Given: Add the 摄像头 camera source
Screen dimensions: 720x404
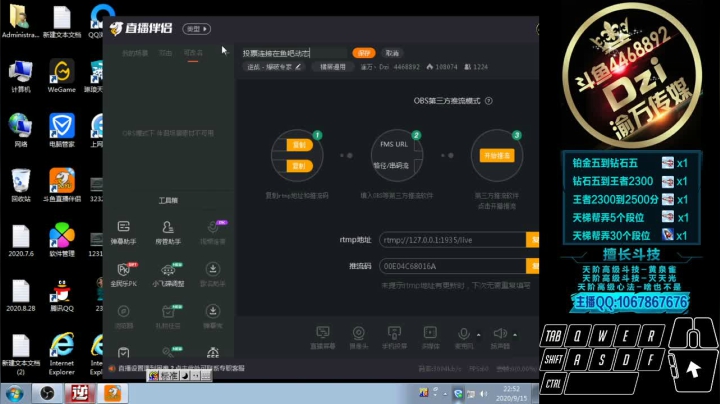Looking at the screenshot, I should coord(359,337).
